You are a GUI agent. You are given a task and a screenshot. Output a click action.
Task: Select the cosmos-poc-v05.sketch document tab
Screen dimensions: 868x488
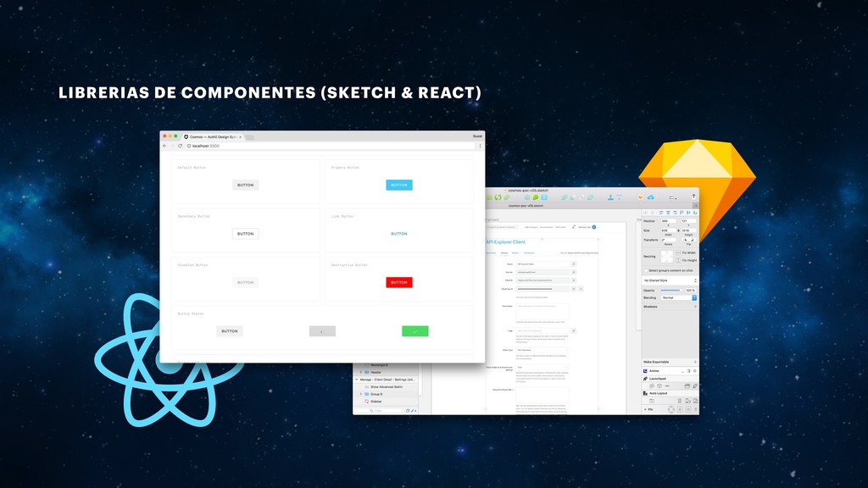[x=526, y=206]
